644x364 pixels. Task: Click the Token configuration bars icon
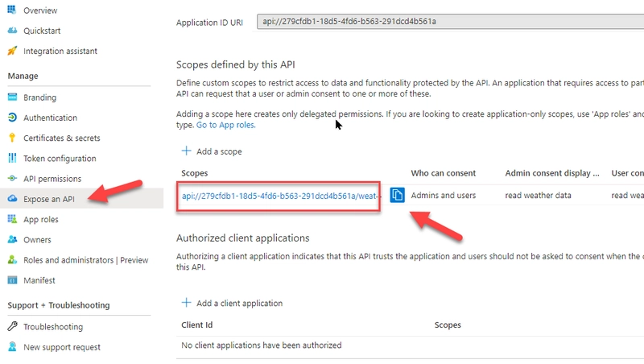12,158
